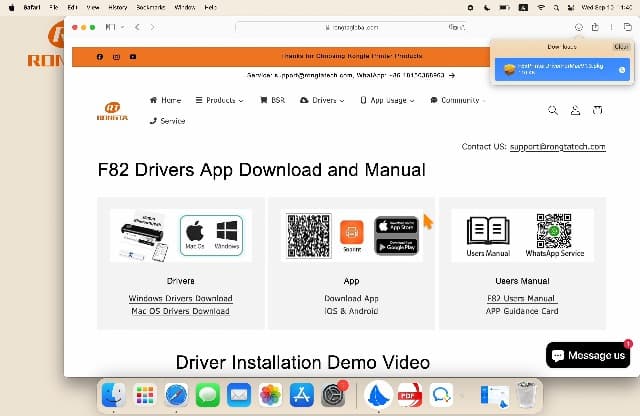Image resolution: width=640 pixels, height=416 pixels.
Task: Click the search magnifier icon in site header
Action: tap(553, 110)
